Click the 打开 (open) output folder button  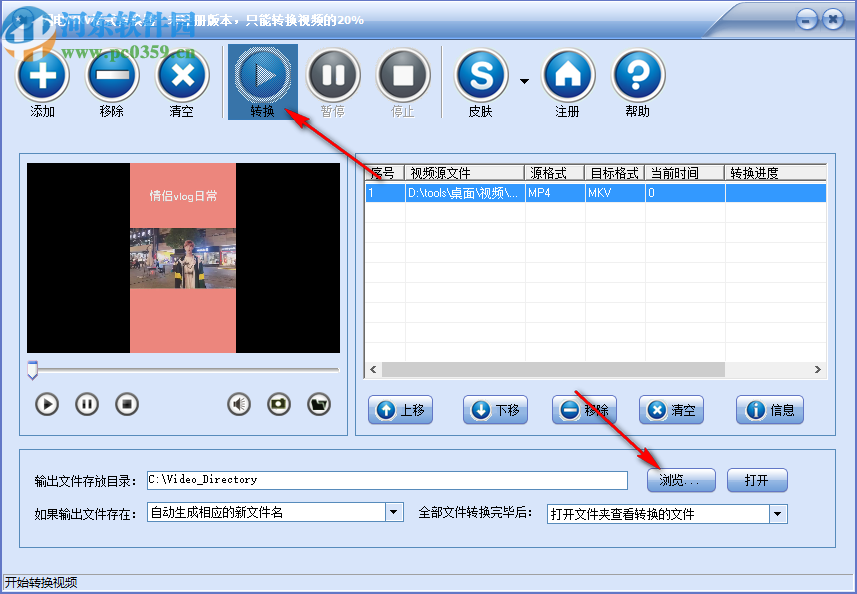[x=757, y=480]
